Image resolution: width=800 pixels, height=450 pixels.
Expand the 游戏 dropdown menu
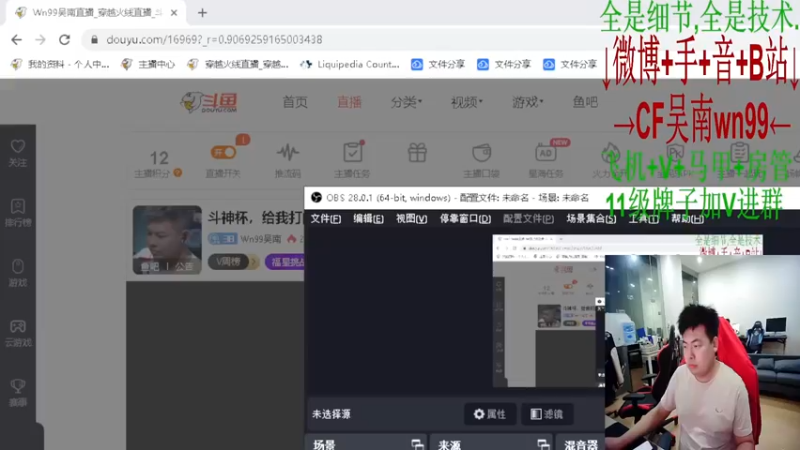click(x=528, y=102)
